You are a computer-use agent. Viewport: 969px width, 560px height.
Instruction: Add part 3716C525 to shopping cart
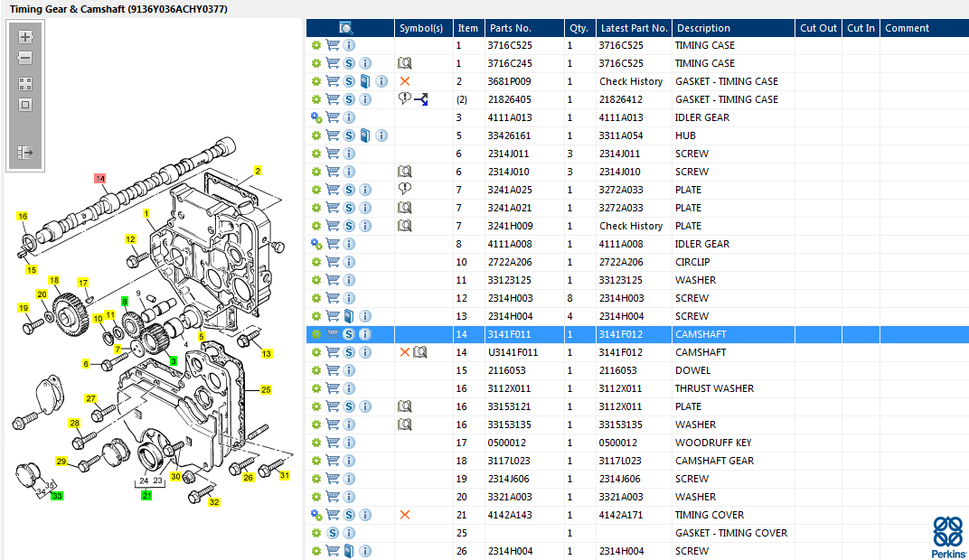tap(333, 45)
